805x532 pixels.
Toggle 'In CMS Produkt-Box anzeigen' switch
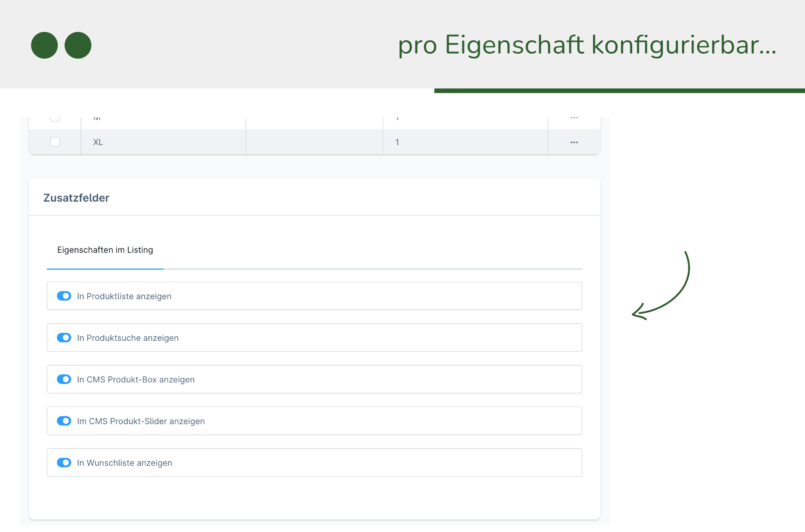64,379
